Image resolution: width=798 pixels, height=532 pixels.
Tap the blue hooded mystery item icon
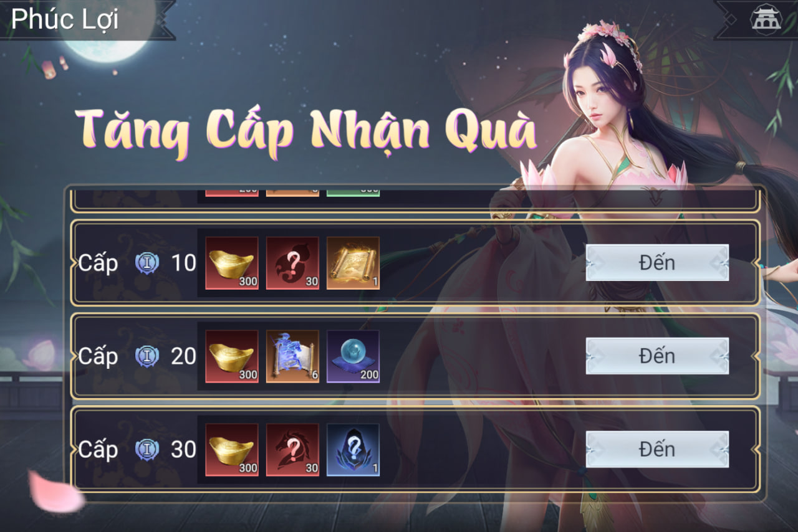tap(353, 450)
